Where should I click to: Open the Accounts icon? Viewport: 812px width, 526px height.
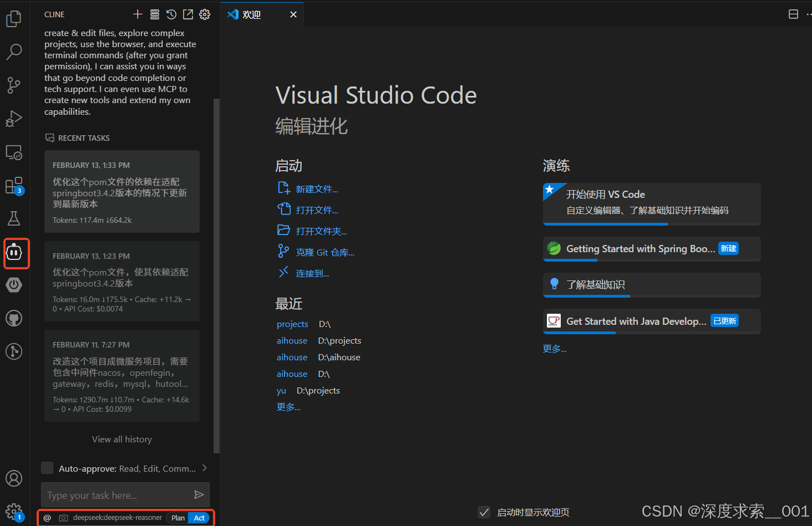[x=14, y=478]
